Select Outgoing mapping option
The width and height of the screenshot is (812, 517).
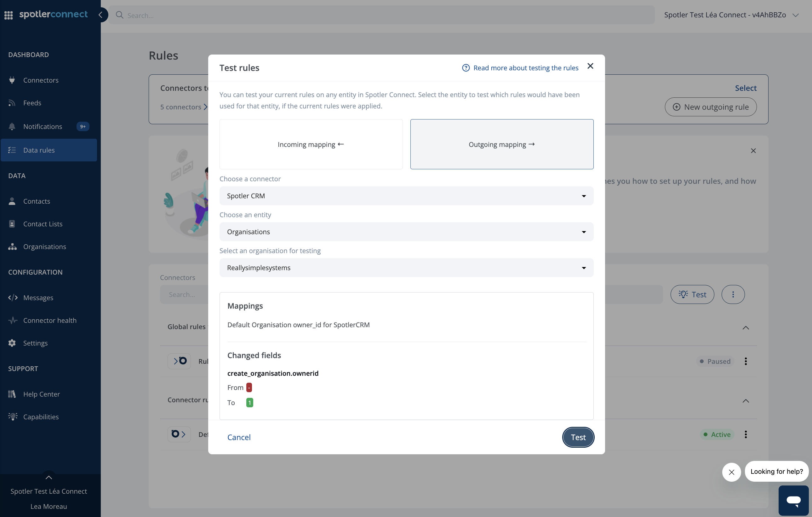click(x=502, y=144)
